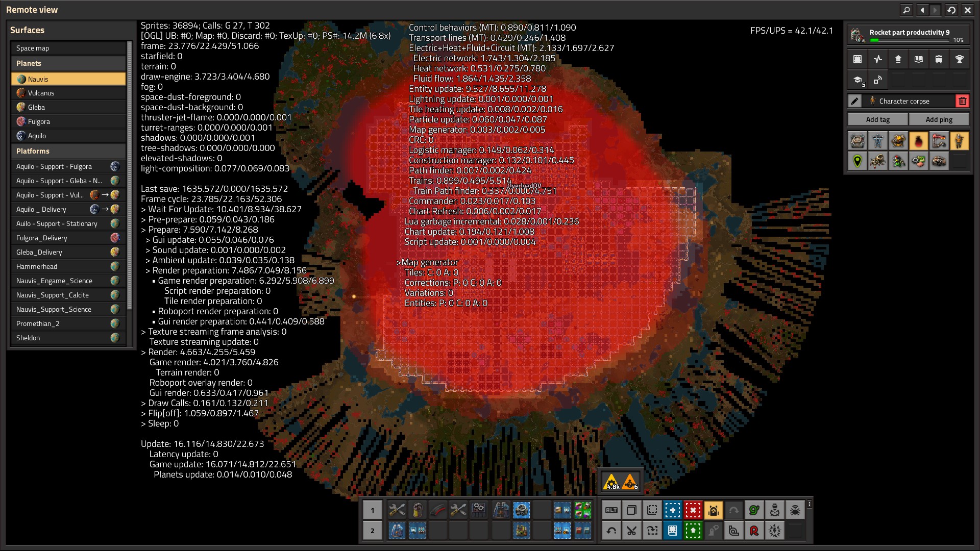Image resolution: width=980 pixels, height=551 pixels.
Task: Open Rocket part productivity 9 research
Action: 909,35
